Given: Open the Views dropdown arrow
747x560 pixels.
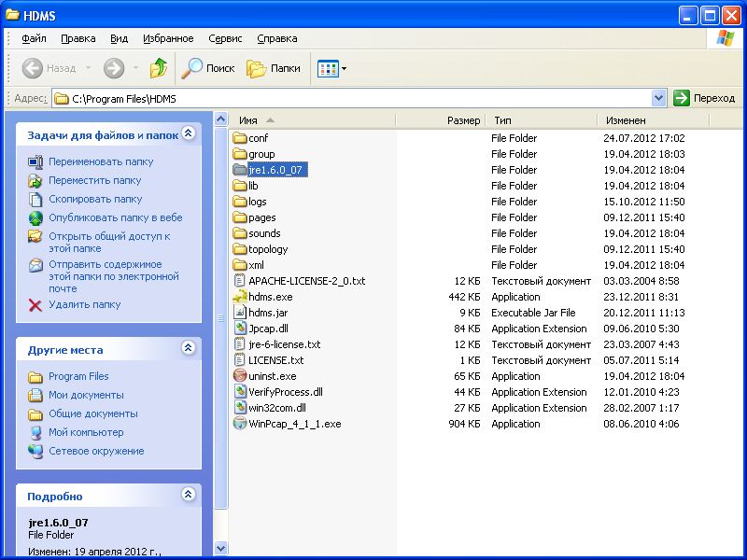Looking at the screenshot, I should coord(344,68).
